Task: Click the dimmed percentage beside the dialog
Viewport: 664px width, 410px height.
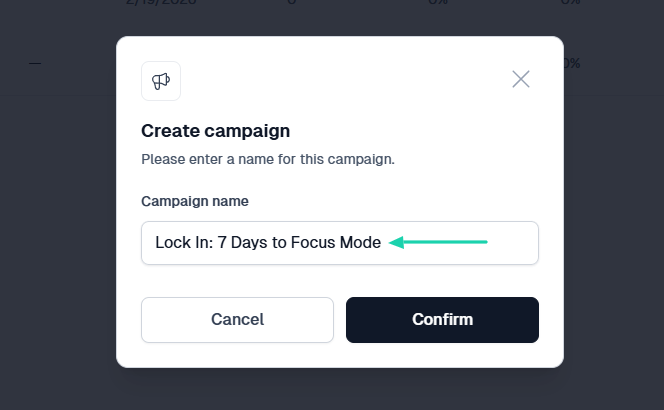Action: tap(572, 64)
